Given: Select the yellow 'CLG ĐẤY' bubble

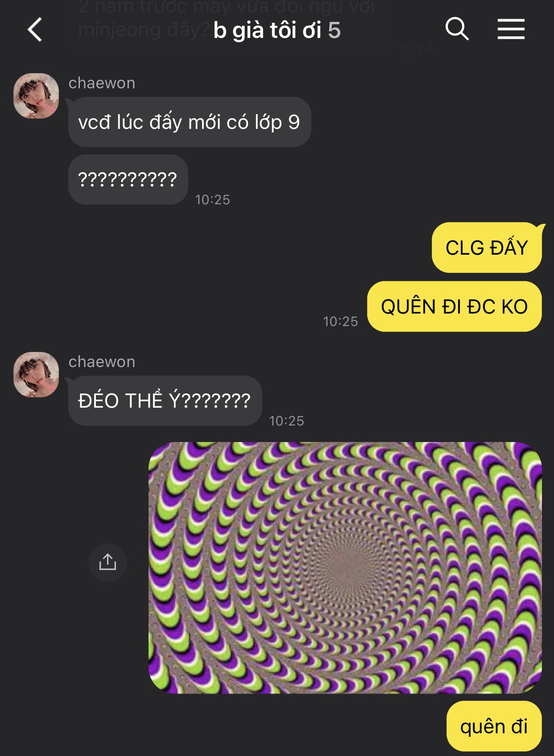Looking at the screenshot, I should (487, 248).
